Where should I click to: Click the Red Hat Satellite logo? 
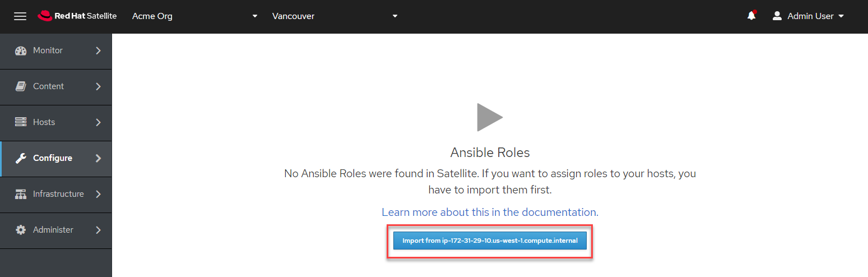(77, 16)
